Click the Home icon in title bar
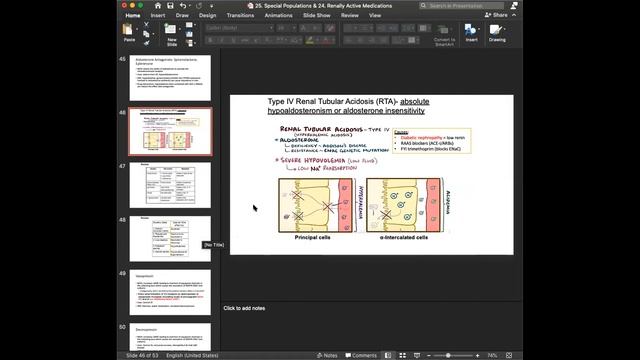 158,6
